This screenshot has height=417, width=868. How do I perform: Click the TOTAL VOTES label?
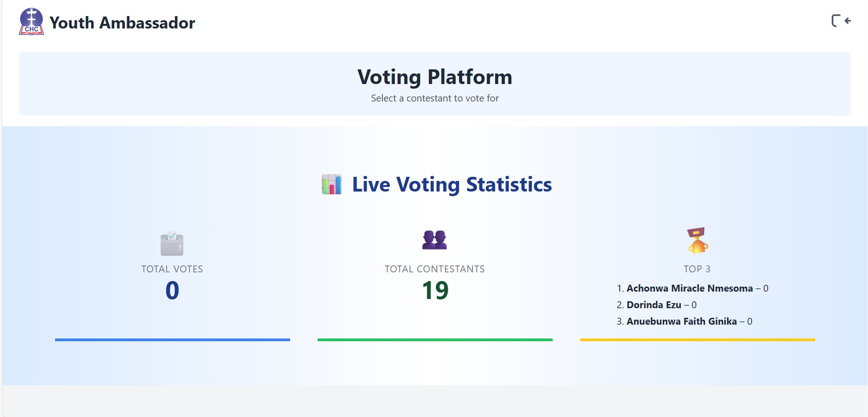coord(172,269)
